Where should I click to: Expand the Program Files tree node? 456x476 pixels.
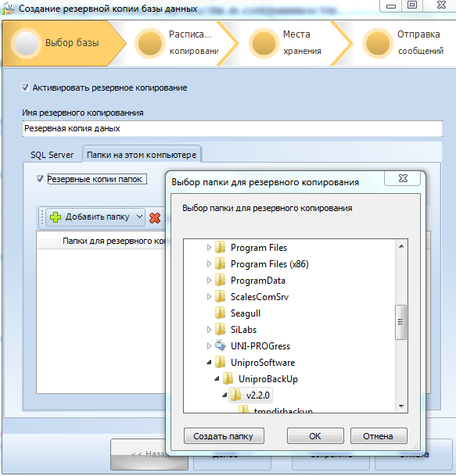[209, 248]
